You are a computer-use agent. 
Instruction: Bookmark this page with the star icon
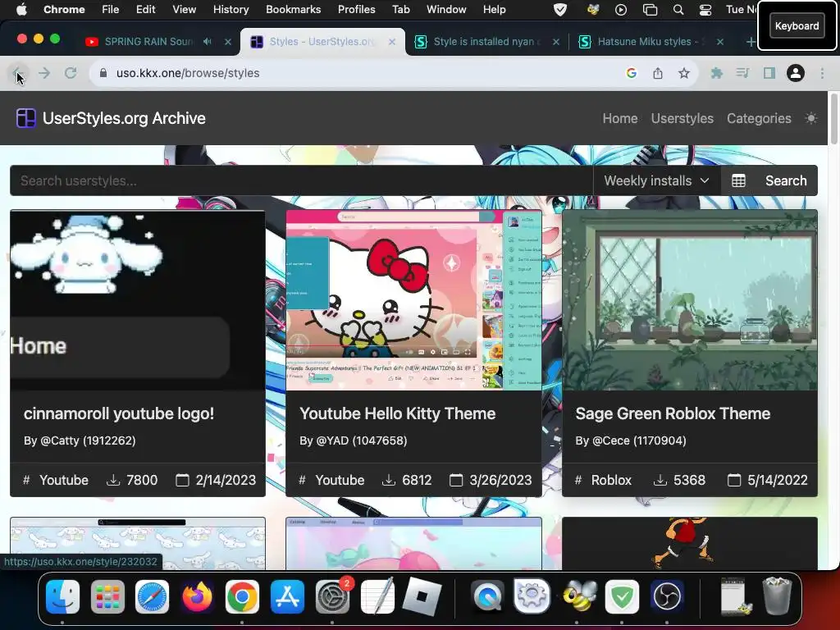pyautogui.click(x=684, y=73)
